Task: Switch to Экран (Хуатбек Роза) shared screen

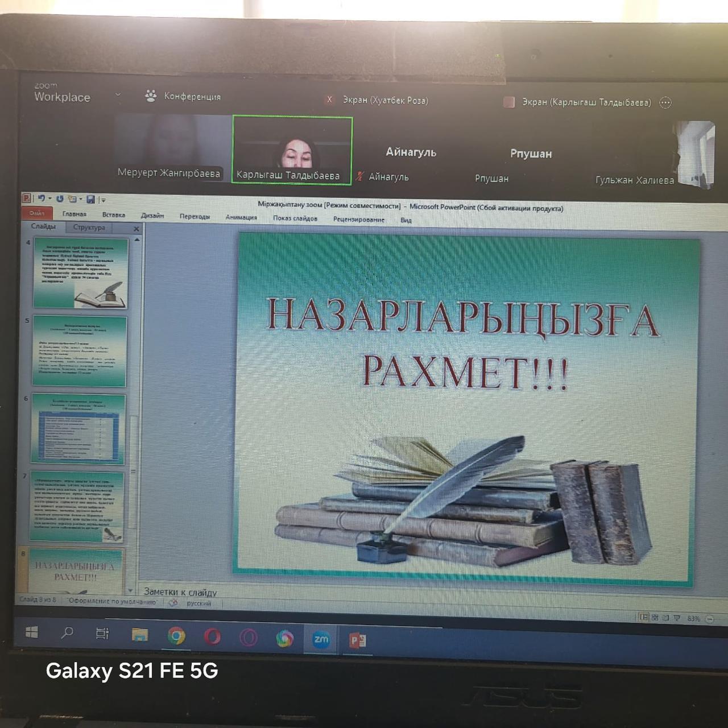Action: point(384,100)
